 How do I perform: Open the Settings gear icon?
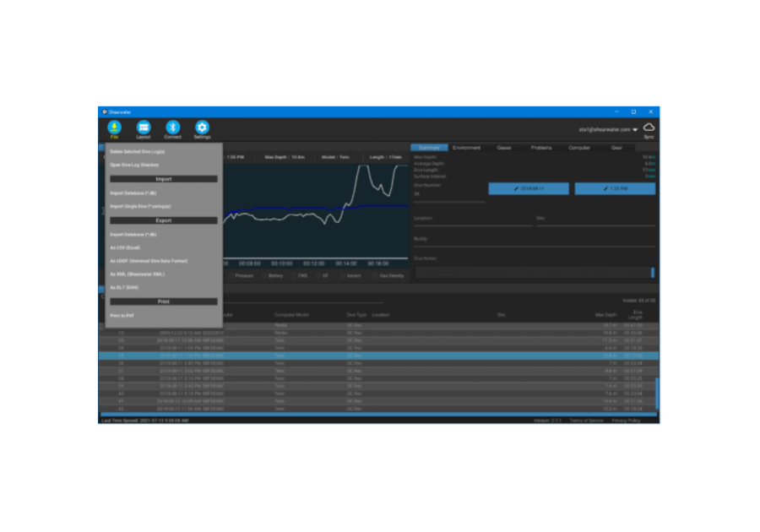202,127
